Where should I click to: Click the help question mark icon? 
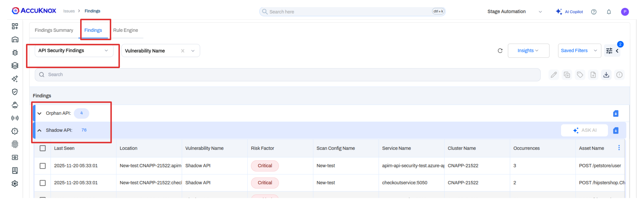[593, 12]
